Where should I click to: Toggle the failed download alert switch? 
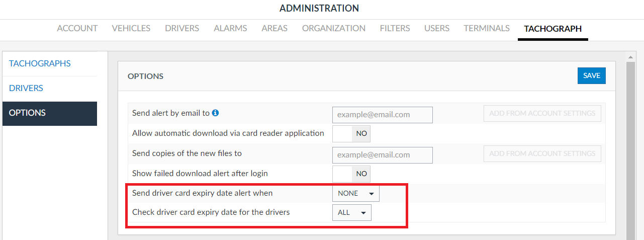(x=351, y=174)
